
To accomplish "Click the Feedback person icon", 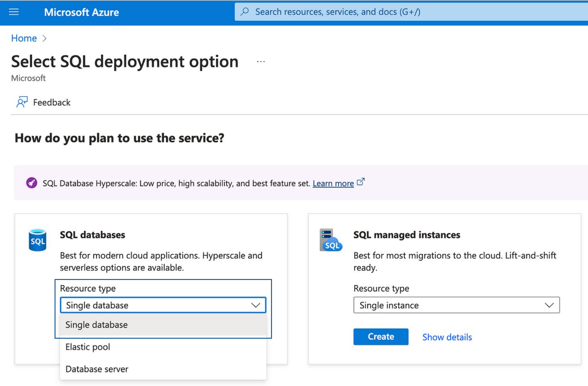I will click(22, 102).
